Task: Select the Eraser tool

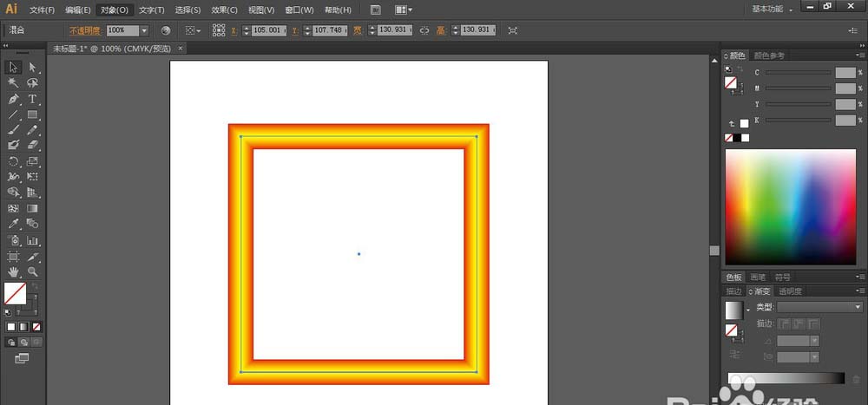Action: tap(33, 145)
